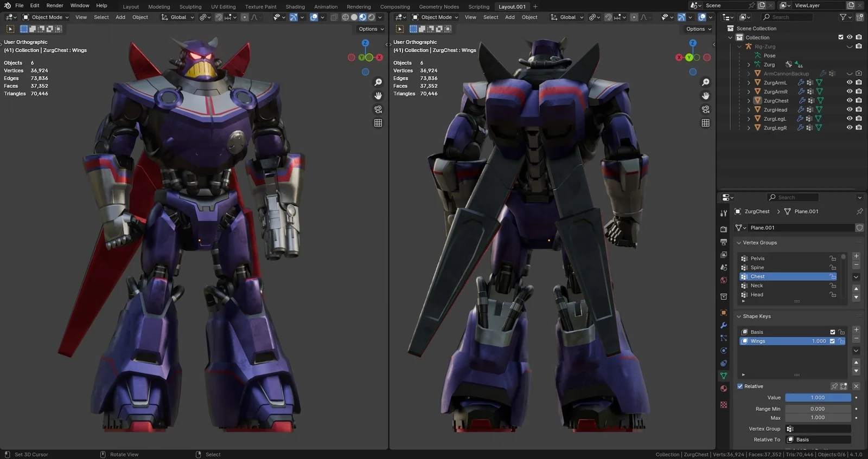Toggle camera view icon in left viewport
868x459 pixels.
pyautogui.click(x=378, y=109)
